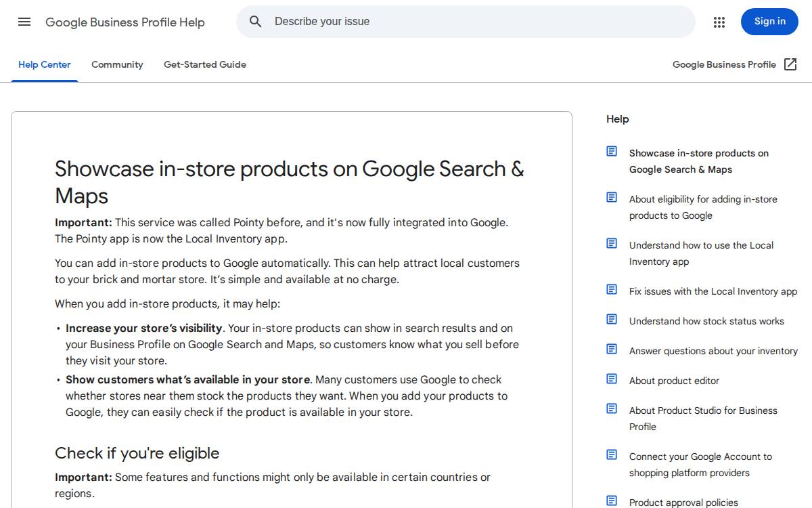
Task: Click article icon beside Answer questions about your inventory
Action: click(612, 349)
